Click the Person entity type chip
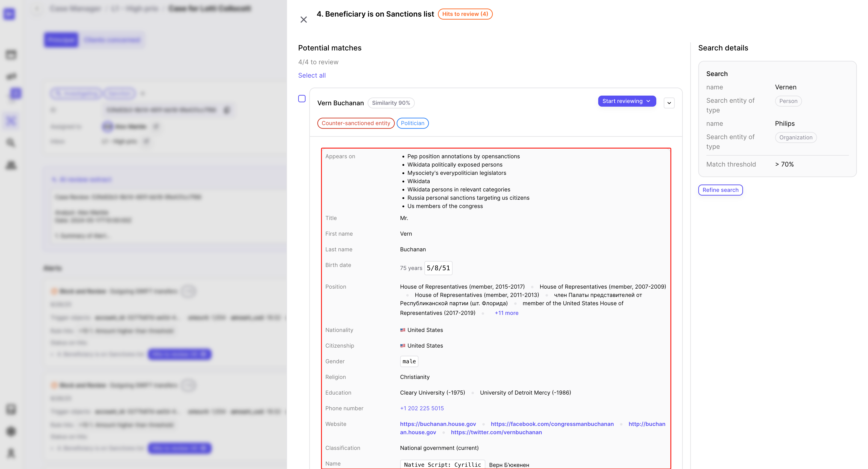 pos(788,101)
